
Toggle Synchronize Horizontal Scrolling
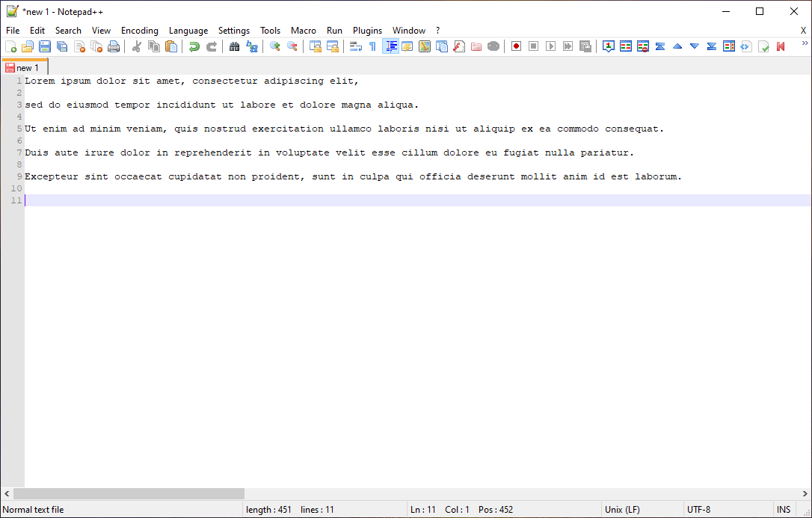coord(333,46)
